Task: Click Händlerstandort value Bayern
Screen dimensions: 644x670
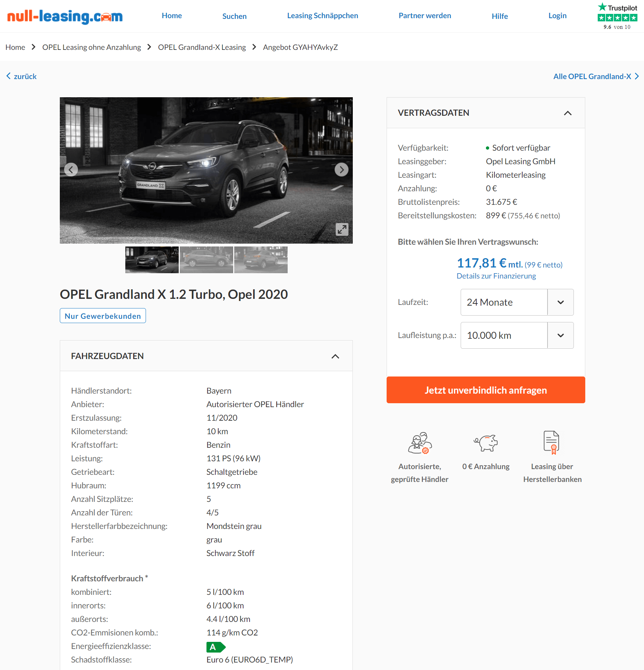Action: [219, 391]
